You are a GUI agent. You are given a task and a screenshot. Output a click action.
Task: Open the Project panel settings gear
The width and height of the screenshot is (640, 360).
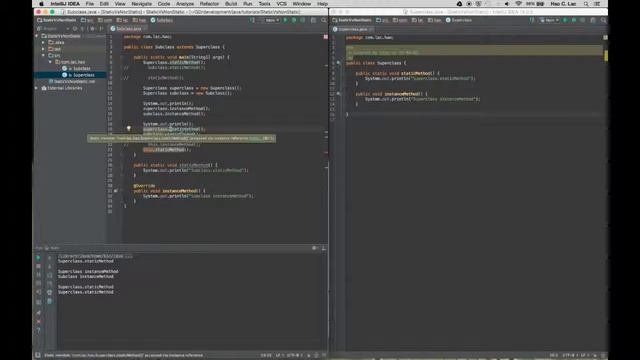tap(92, 29)
